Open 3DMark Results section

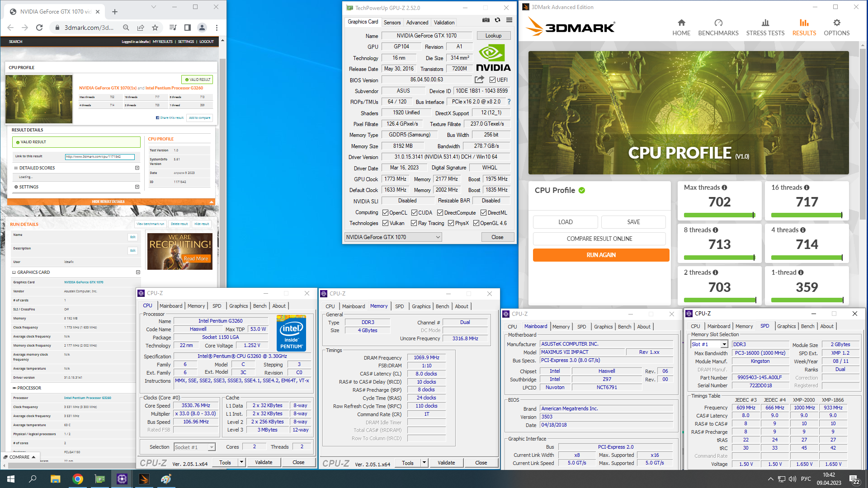point(804,28)
